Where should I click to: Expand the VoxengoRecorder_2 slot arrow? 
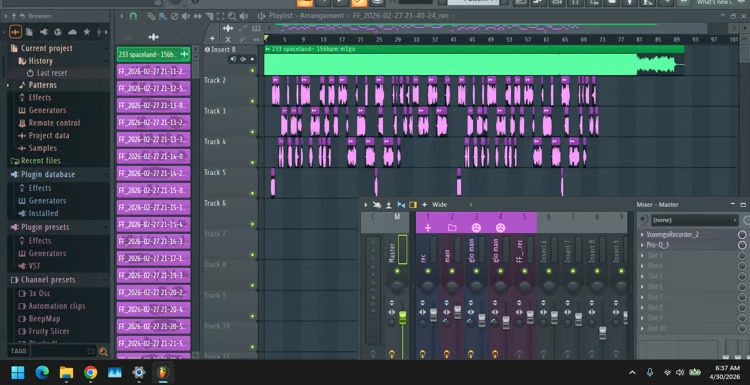click(x=642, y=234)
